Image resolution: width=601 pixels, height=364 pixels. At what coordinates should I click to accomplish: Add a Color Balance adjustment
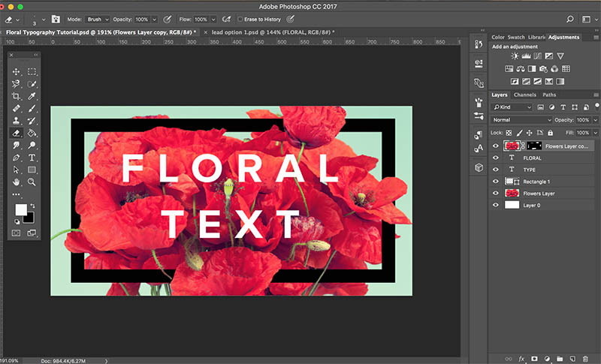click(520, 69)
